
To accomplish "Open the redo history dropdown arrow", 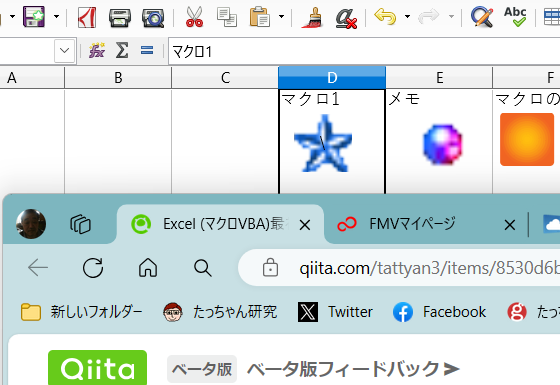I will tap(451, 16).
